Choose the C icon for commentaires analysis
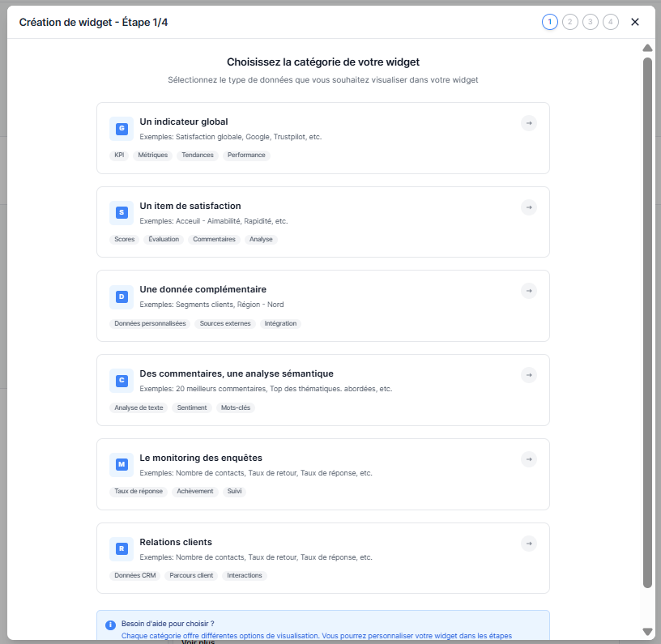The height and width of the screenshot is (644, 661). tap(122, 381)
